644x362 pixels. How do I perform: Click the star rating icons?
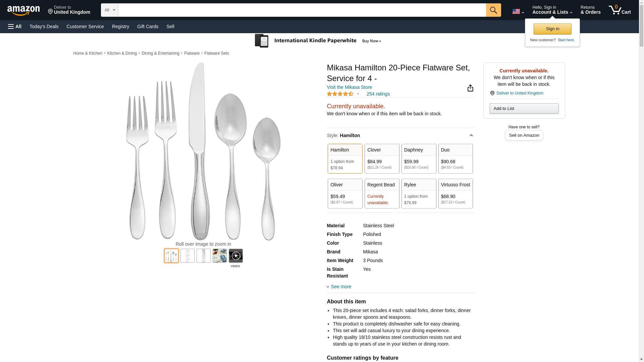coord(340,94)
